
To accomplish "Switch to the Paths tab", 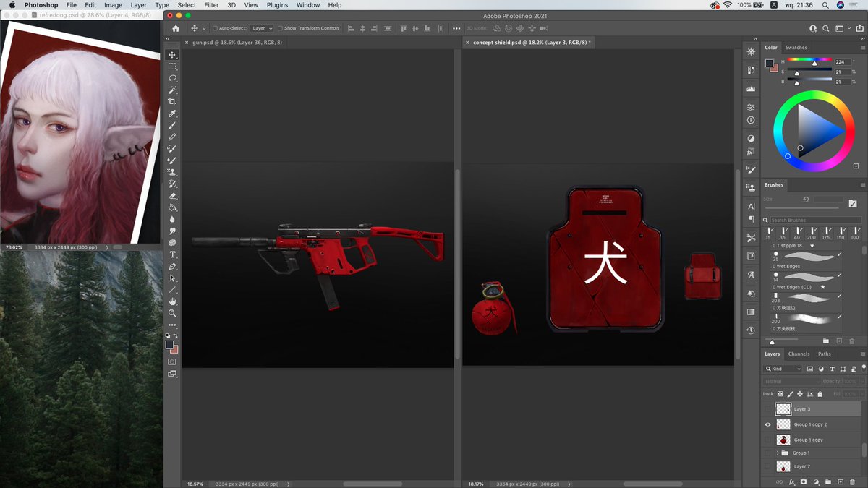I will (825, 354).
